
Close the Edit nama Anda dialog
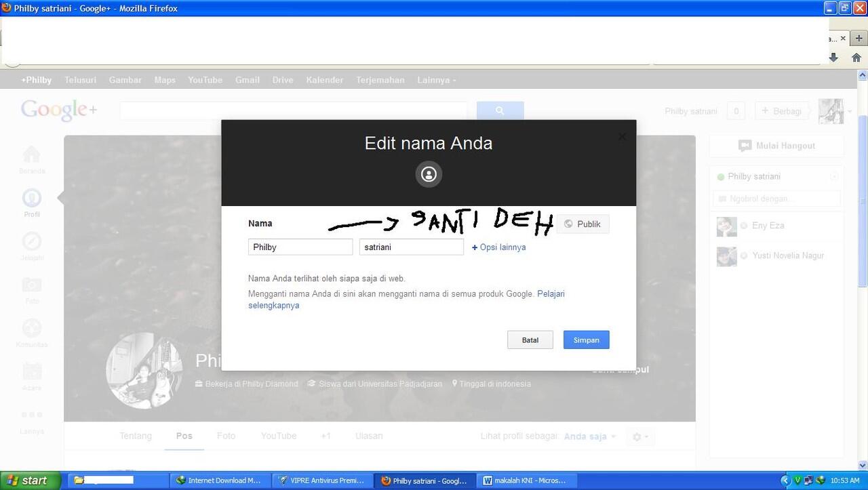pos(622,136)
